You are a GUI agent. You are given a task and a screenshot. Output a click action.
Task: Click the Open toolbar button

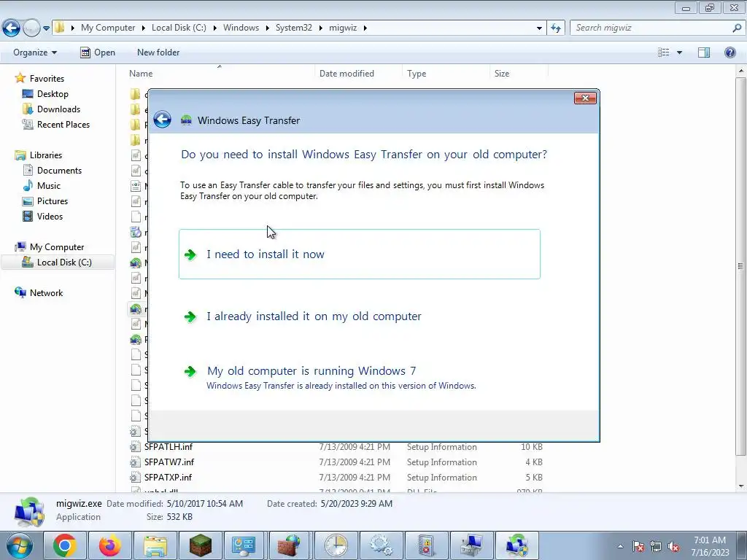coord(98,52)
